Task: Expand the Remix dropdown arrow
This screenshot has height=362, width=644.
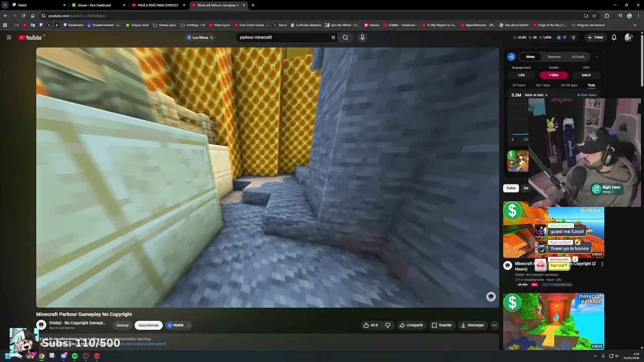Action: tap(189, 325)
